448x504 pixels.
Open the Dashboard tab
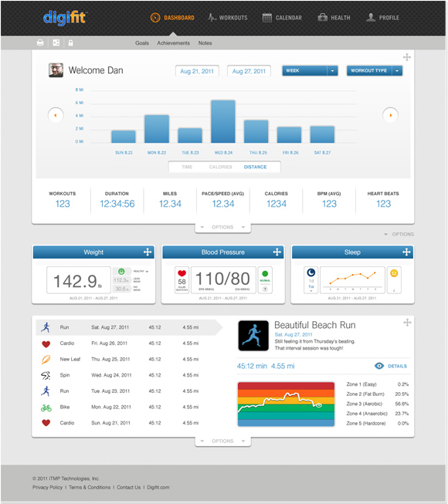(x=172, y=18)
